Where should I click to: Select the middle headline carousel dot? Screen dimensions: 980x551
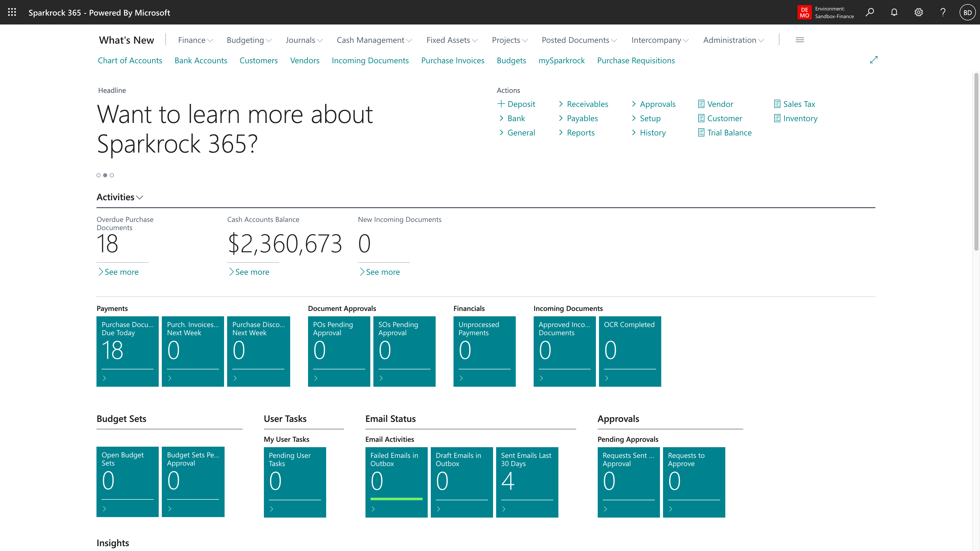[105, 175]
